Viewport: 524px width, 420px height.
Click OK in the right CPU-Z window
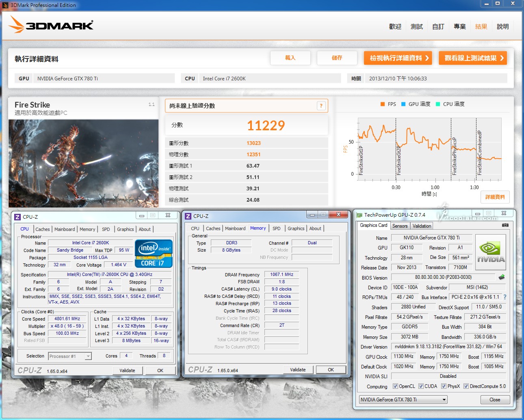coord(331,370)
